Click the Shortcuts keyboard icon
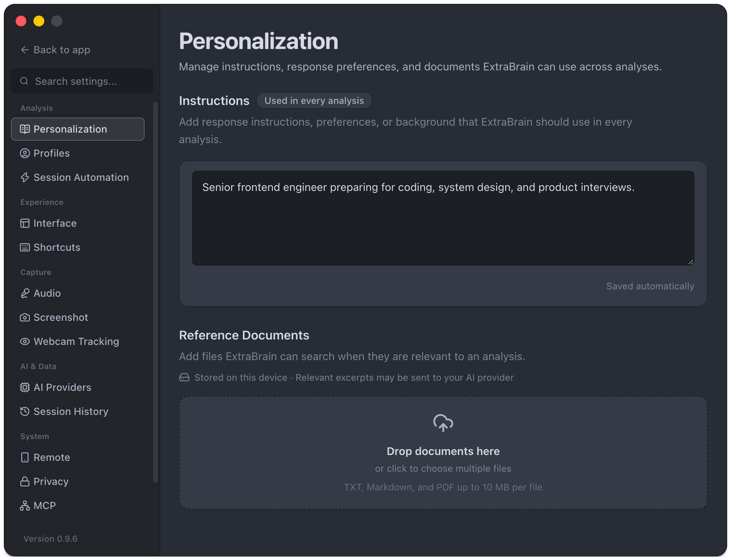The width and height of the screenshot is (731, 560). (x=25, y=247)
